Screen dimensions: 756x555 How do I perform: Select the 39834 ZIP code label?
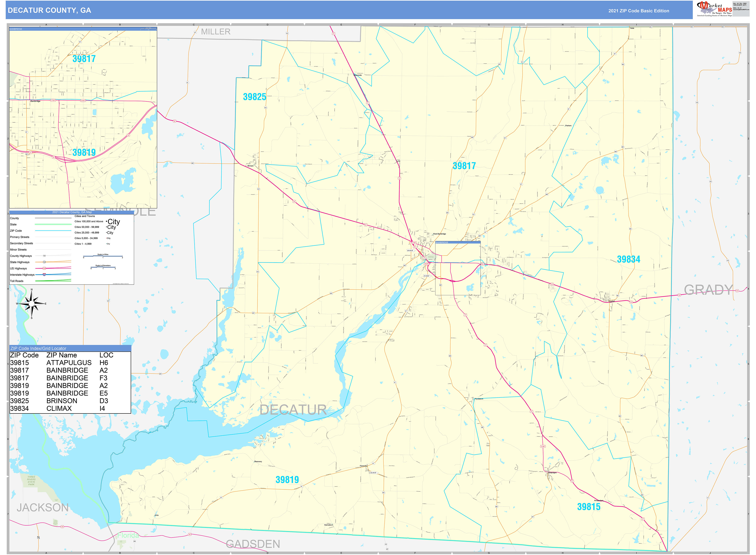coord(628,259)
